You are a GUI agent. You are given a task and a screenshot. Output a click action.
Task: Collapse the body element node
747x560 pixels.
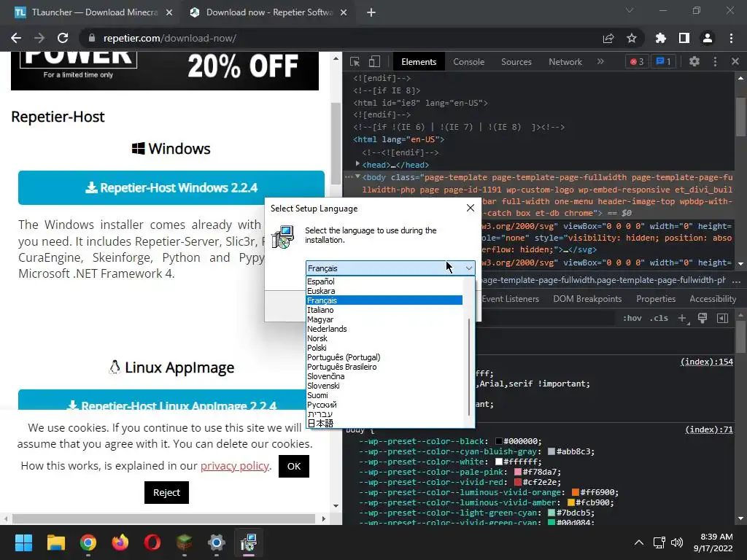pos(357,177)
